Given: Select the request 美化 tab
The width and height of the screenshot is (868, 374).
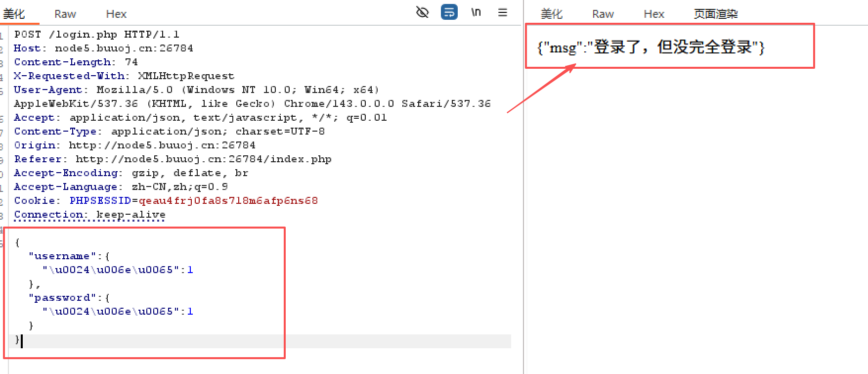Looking at the screenshot, I should 14,14.
